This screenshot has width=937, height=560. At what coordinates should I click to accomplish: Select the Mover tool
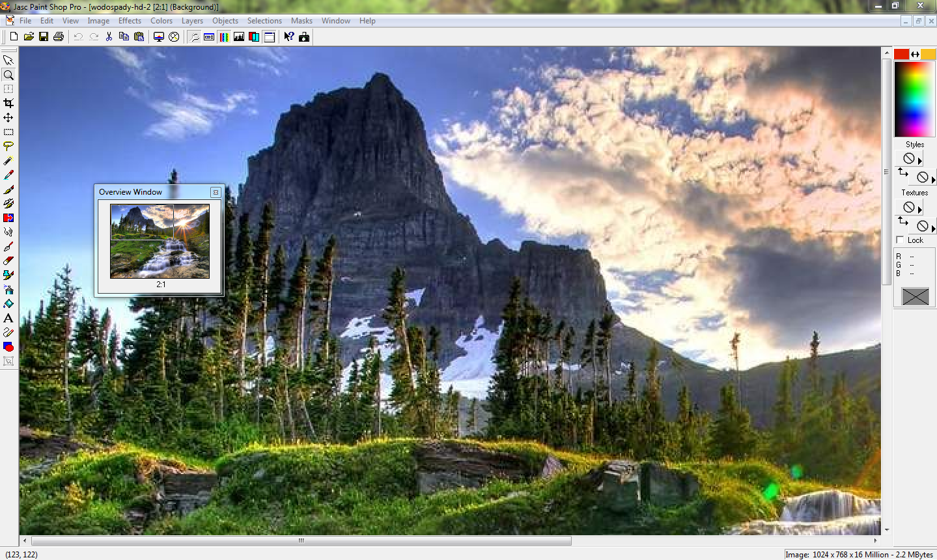pyautogui.click(x=8, y=117)
